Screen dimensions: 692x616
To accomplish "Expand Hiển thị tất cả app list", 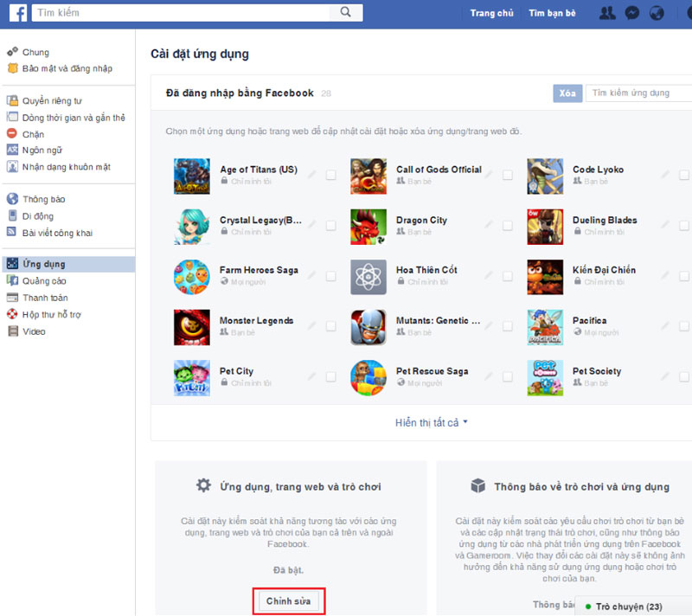I will (x=431, y=423).
